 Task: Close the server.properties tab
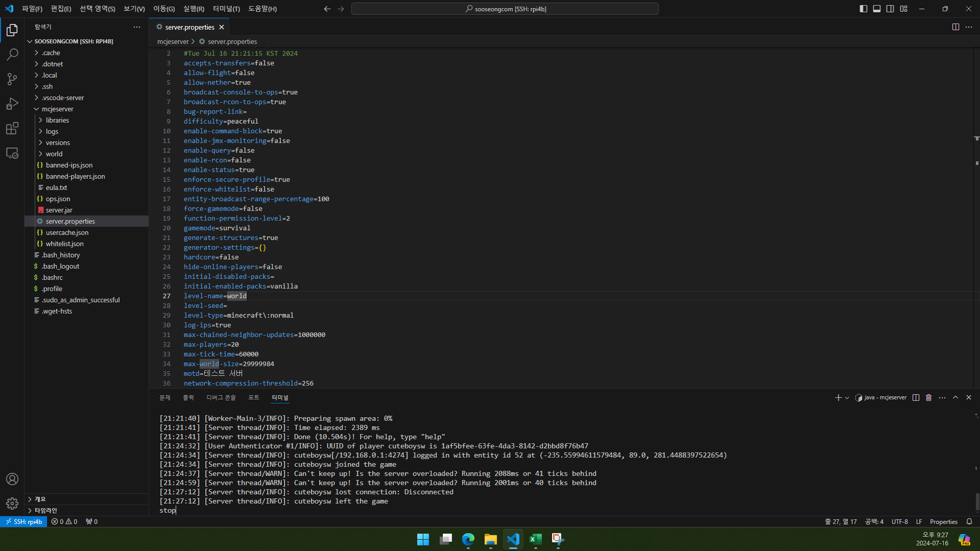pyautogui.click(x=222, y=27)
